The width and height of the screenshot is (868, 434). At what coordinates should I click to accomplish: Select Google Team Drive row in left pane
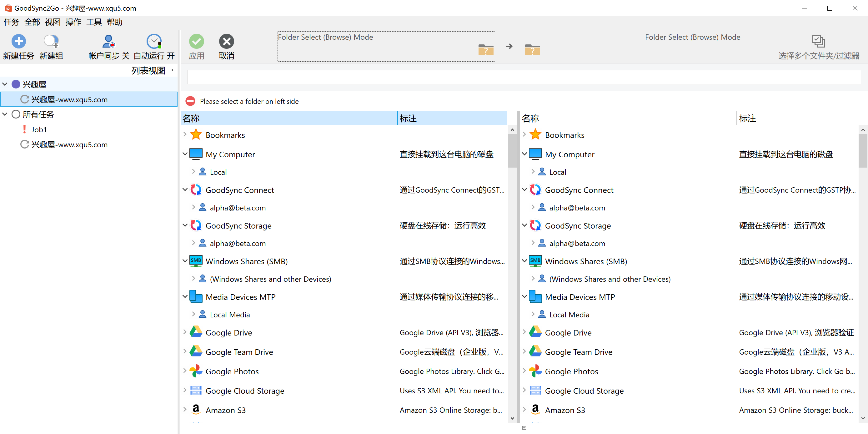coord(344,351)
